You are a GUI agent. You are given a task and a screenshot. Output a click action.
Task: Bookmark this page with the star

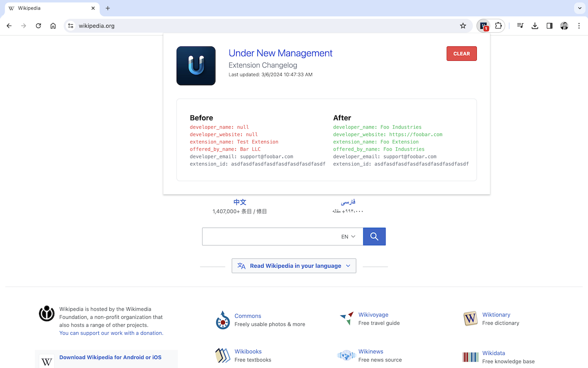463,26
